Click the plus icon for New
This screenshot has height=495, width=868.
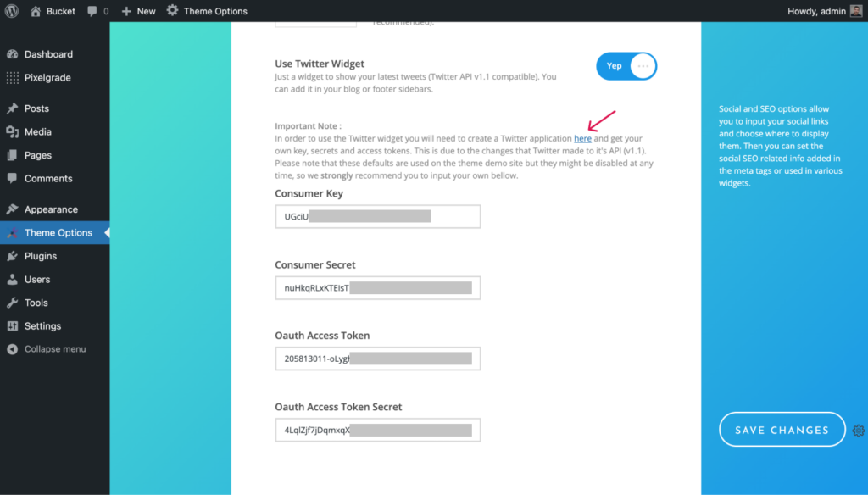(x=126, y=11)
